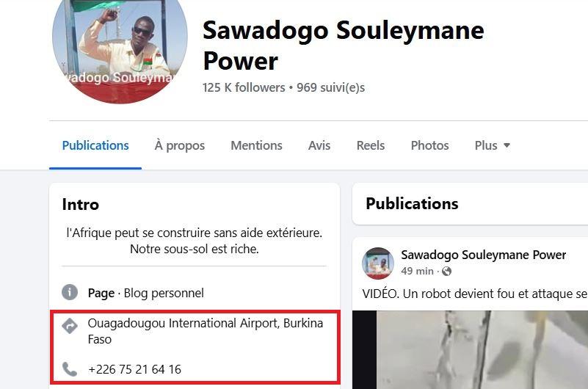Image resolution: width=588 pixels, height=389 pixels.
Task: Click the post author name Sawadogo Souleymane Power
Action: [483, 255]
